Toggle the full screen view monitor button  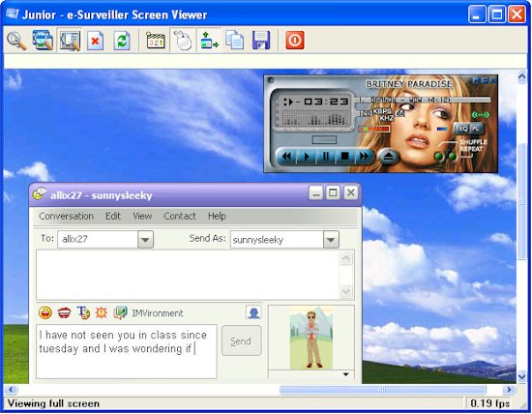[x=70, y=40]
